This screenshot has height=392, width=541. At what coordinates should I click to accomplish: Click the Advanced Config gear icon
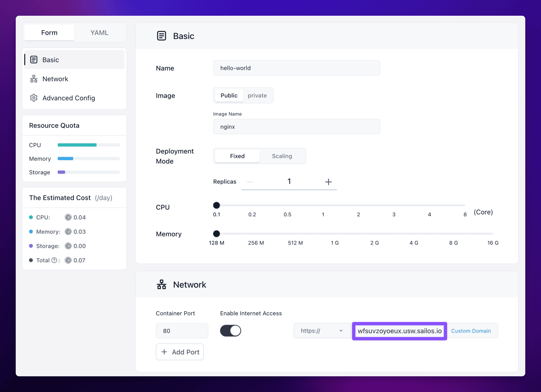point(34,98)
